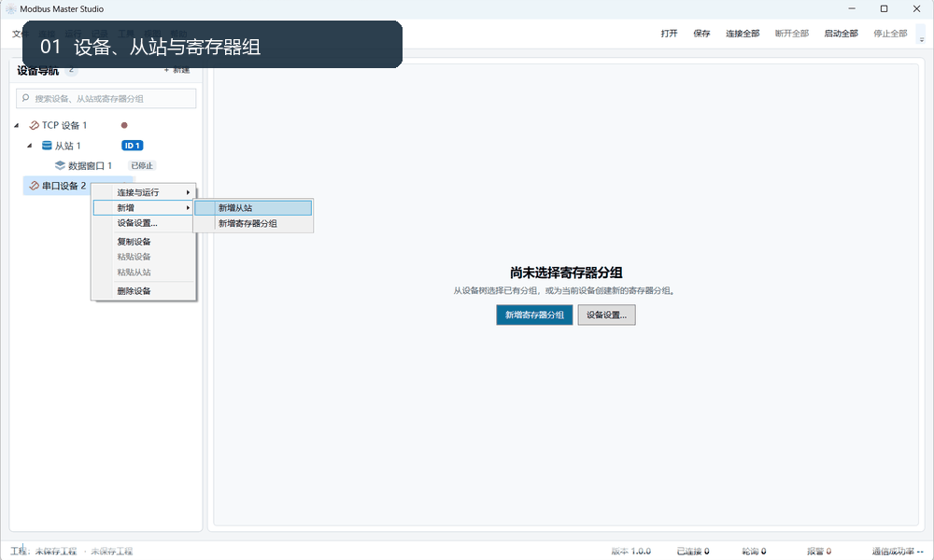The image size is (934, 560).
Task: Click the red status dot of TCP 设备 1
Action: pyautogui.click(x=124, y=126)
